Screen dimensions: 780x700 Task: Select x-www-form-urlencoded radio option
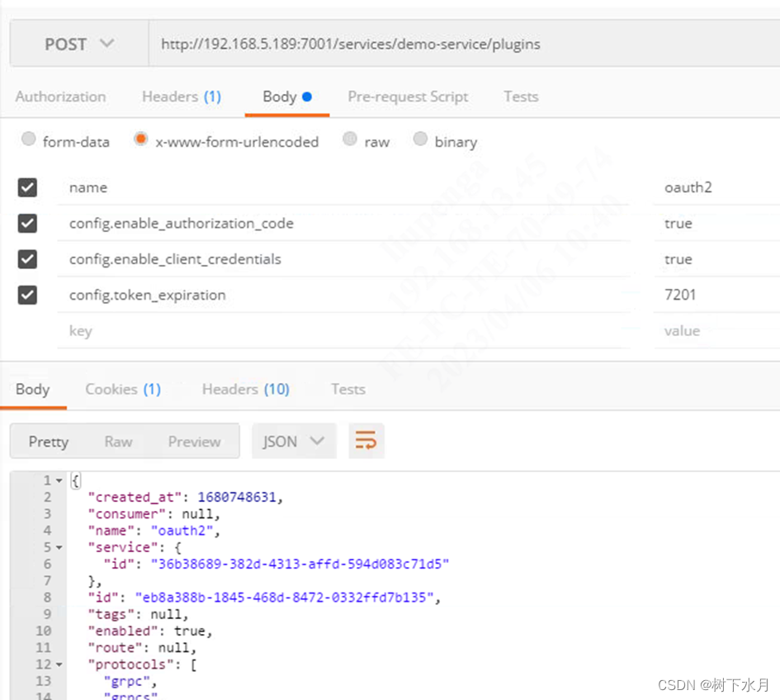coord(141,139)
